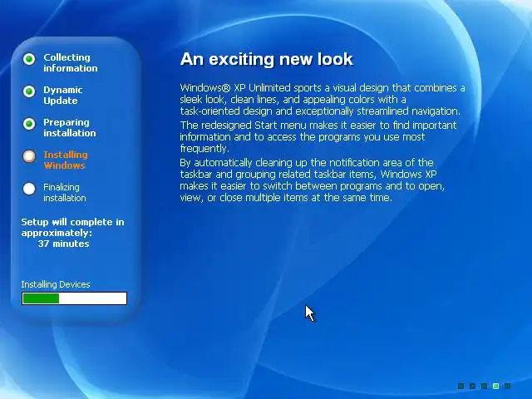Click the green Dynamic Update step indicator

[x=29, y=91]
